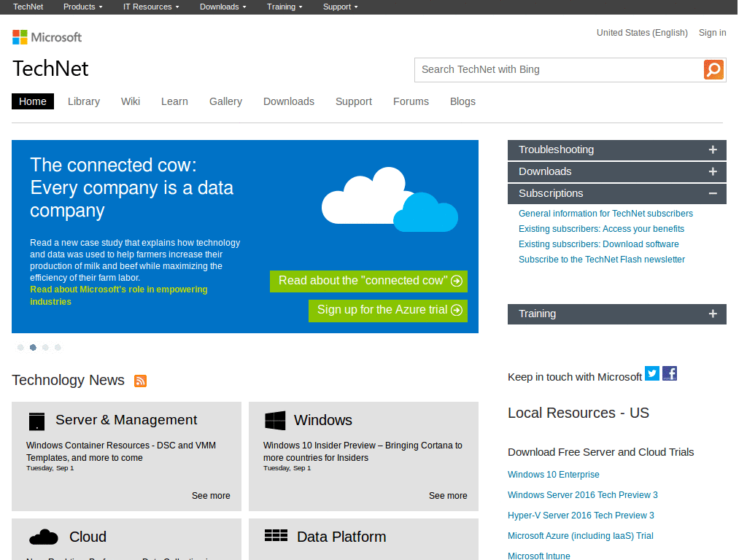Image resolution: width=747 pixels, height=560 pixels.
Task: Click the Server & Management icon
Action: click(36, 421)
